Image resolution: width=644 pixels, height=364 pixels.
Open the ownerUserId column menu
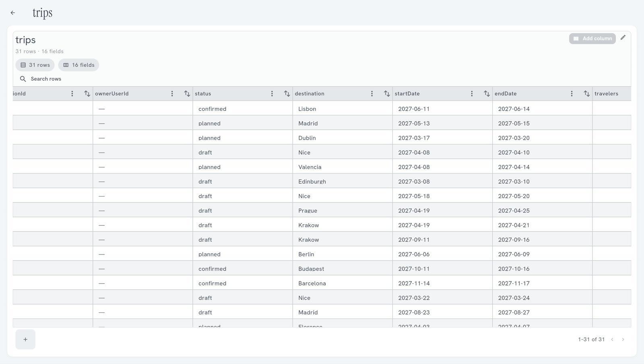tap(172, 94)
